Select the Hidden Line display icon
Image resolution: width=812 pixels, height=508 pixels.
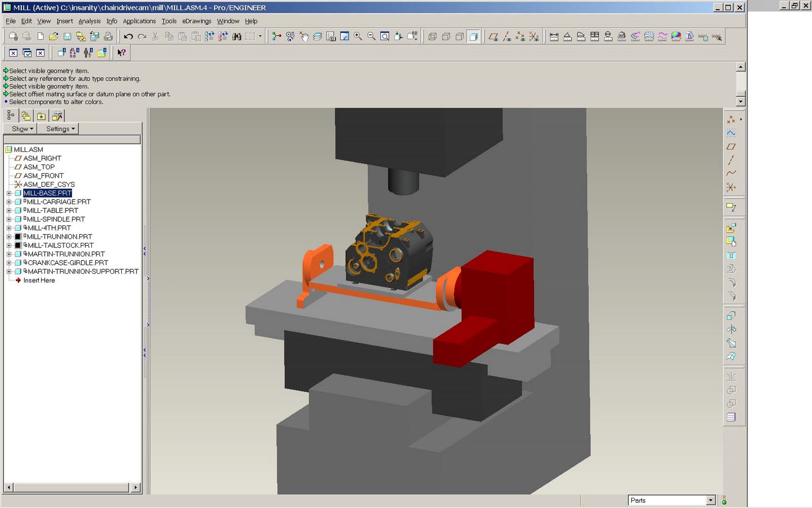(x=446, y=37)
